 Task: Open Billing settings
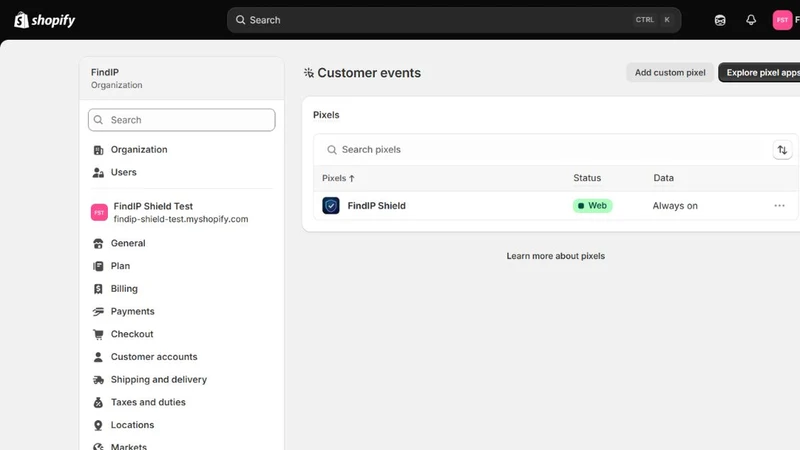tap(124, 289)
